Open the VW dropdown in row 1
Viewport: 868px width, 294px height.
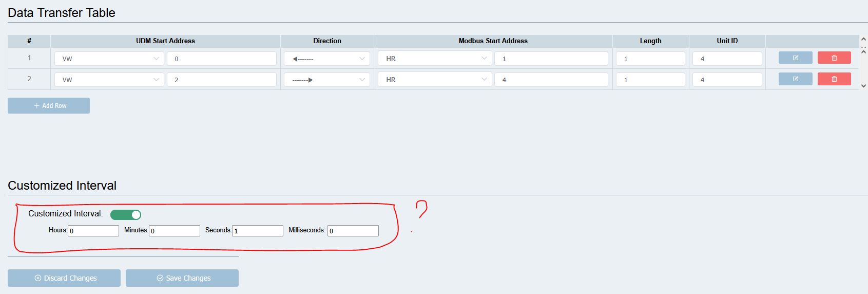(109, 59)
